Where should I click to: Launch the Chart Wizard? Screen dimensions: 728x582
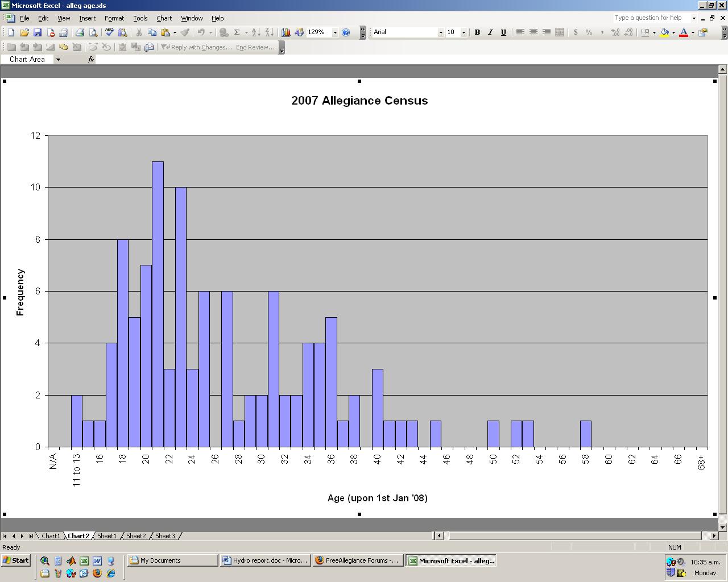coord(286,32)
